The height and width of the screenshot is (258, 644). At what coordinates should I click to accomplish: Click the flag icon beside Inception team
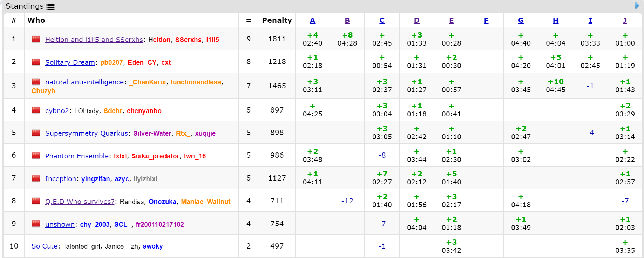[36, 178]
